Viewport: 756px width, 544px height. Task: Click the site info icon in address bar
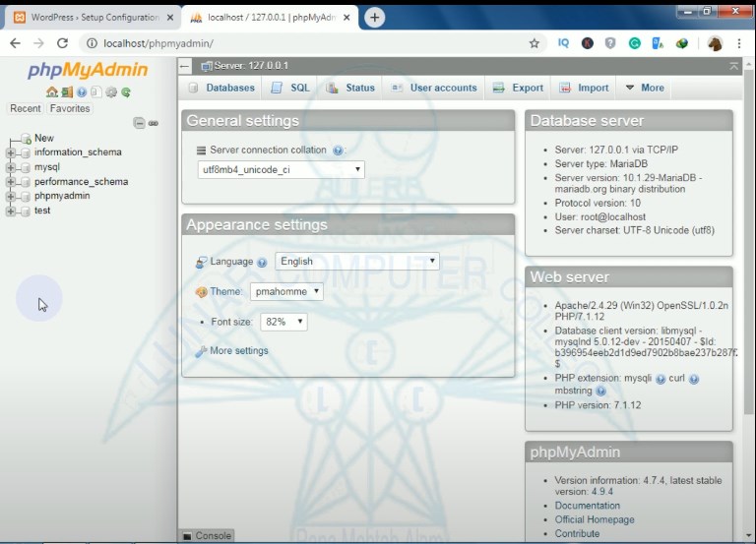(x=92, y=43)
